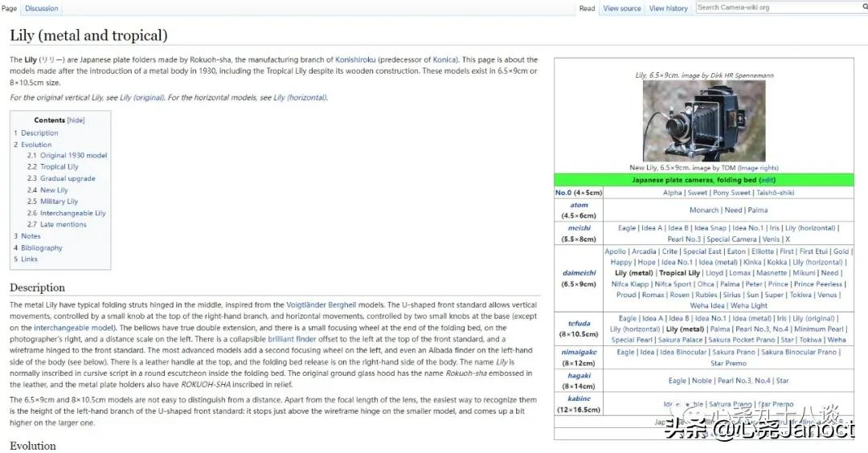Open the Star Premo link in nimaigake row
Viewport: 868px width, 453px height.
(x=728, y=363)
